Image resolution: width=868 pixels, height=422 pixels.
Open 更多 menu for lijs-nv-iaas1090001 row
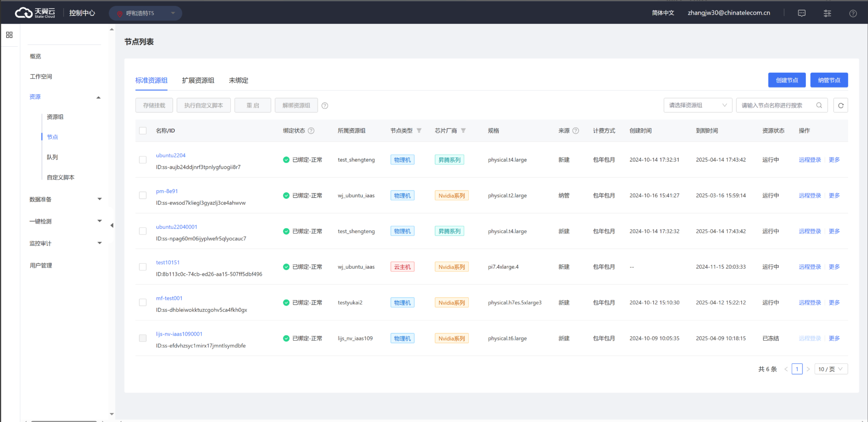point(834,338)
